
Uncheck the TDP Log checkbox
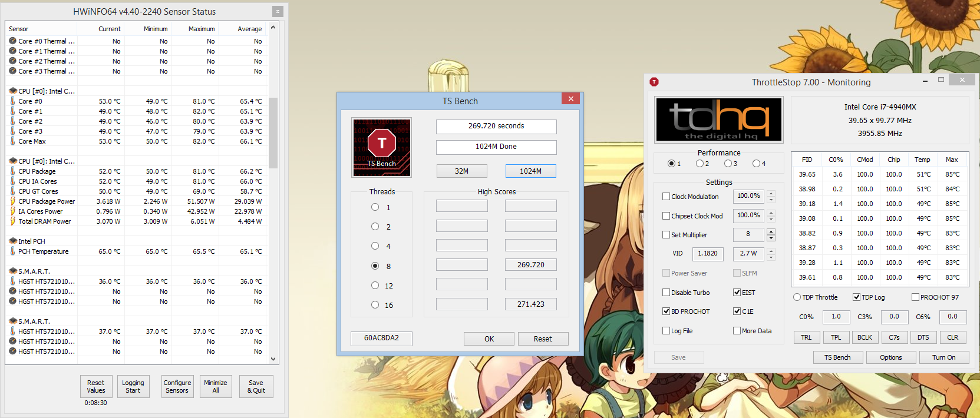click(x=856, y=297)
